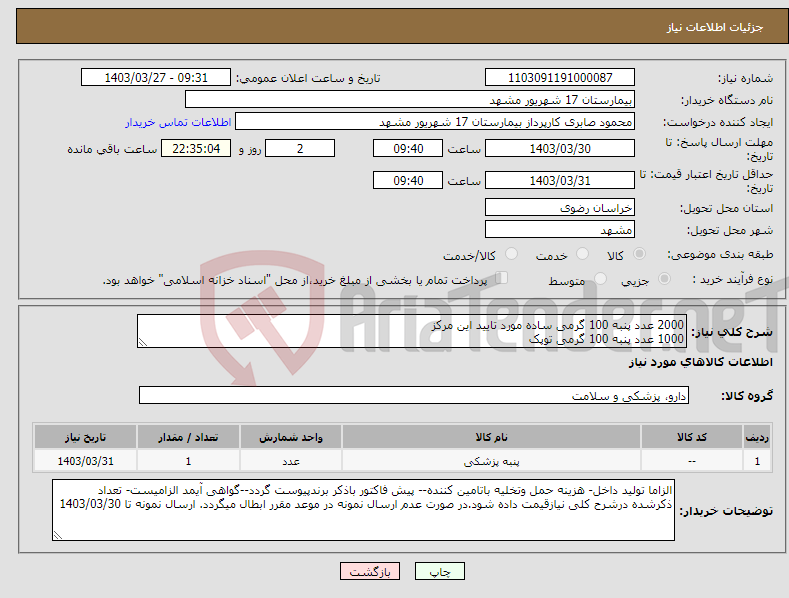The height and width of the screenshot is (598, 789).
Task: Click the row number cell 1
Action: [x=757, y=461]
